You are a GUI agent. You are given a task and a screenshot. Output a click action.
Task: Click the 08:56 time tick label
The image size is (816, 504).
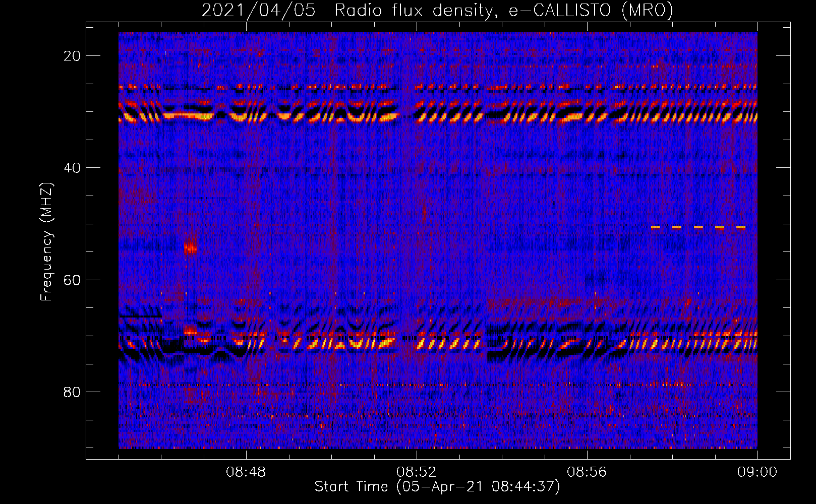(587, 472)
